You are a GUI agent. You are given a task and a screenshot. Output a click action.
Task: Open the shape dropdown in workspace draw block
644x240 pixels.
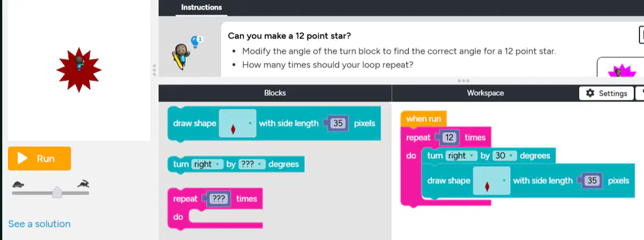pos(492,180)
